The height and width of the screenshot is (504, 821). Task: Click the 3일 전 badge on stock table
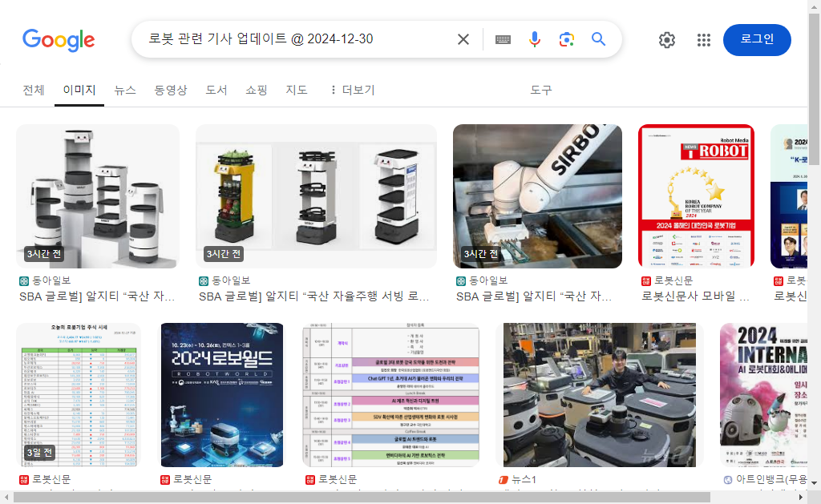point(40,452)
